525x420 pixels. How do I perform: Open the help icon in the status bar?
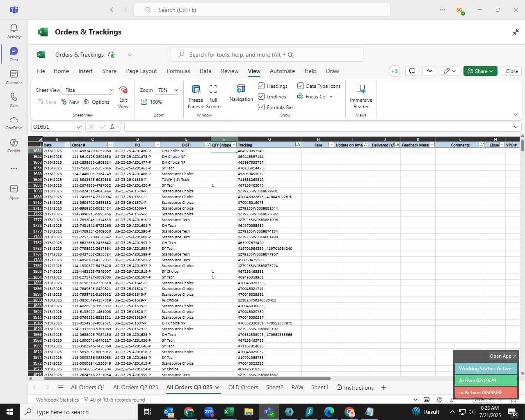point(440,400)
